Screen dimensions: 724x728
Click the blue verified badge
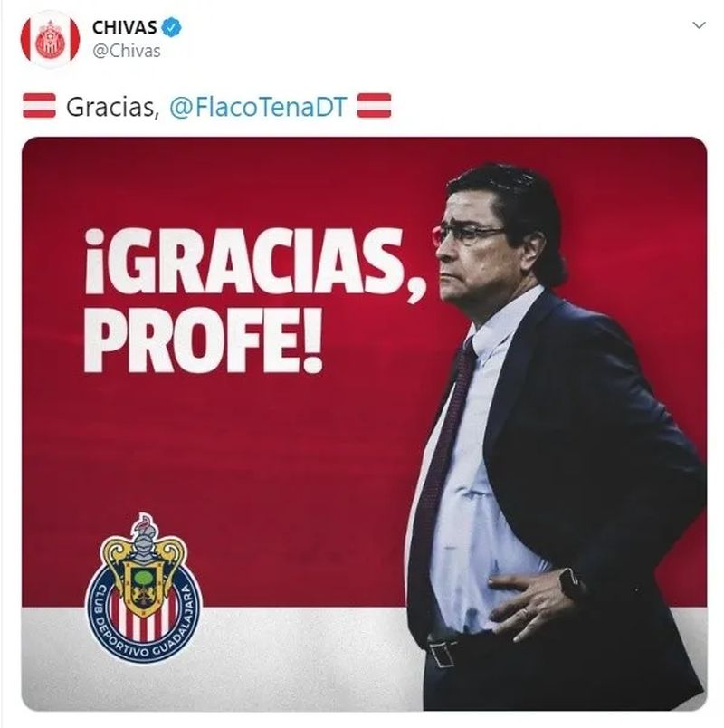coord(171,27)
